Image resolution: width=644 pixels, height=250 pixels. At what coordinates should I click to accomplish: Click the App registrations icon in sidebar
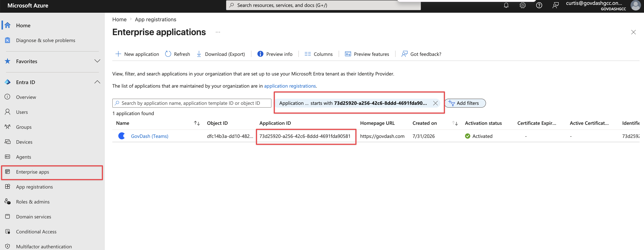7,187
